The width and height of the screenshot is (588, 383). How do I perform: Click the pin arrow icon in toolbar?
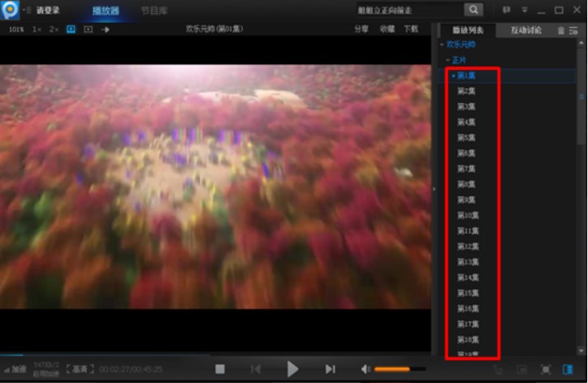(x=105, y=30)
